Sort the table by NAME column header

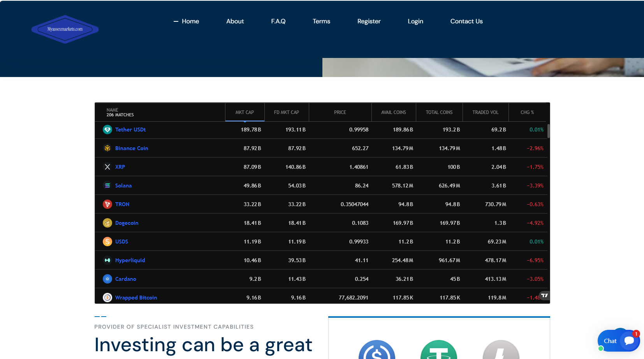(160, 112)
